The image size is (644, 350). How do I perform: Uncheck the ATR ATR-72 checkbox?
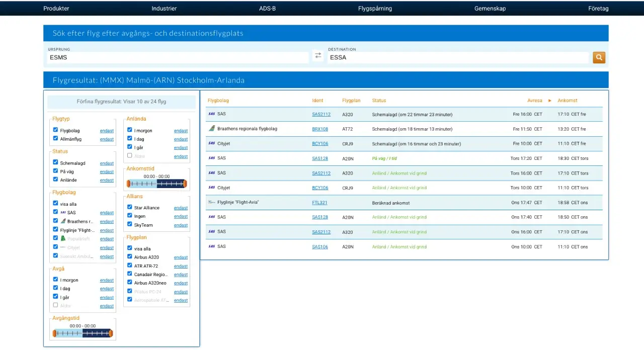click(129, 266)
